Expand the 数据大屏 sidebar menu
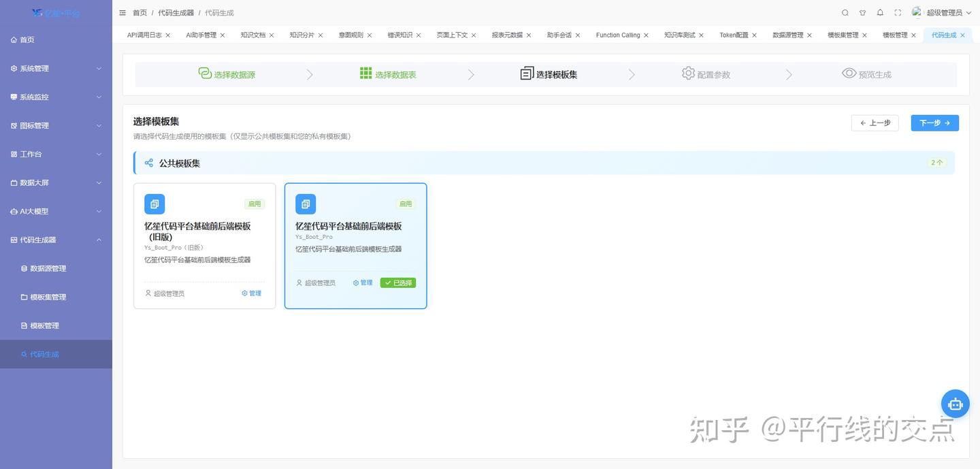The height and width of the screenshot is (469, 980). tap(56, 183)
